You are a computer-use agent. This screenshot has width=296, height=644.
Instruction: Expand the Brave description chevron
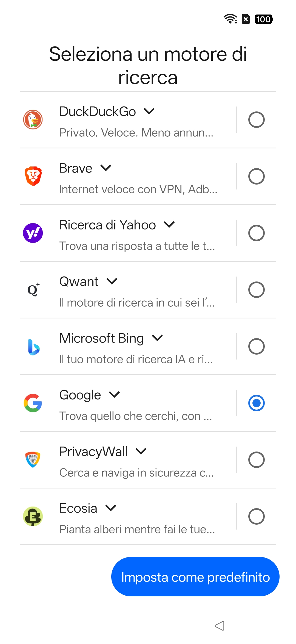(x=106, y=168)
